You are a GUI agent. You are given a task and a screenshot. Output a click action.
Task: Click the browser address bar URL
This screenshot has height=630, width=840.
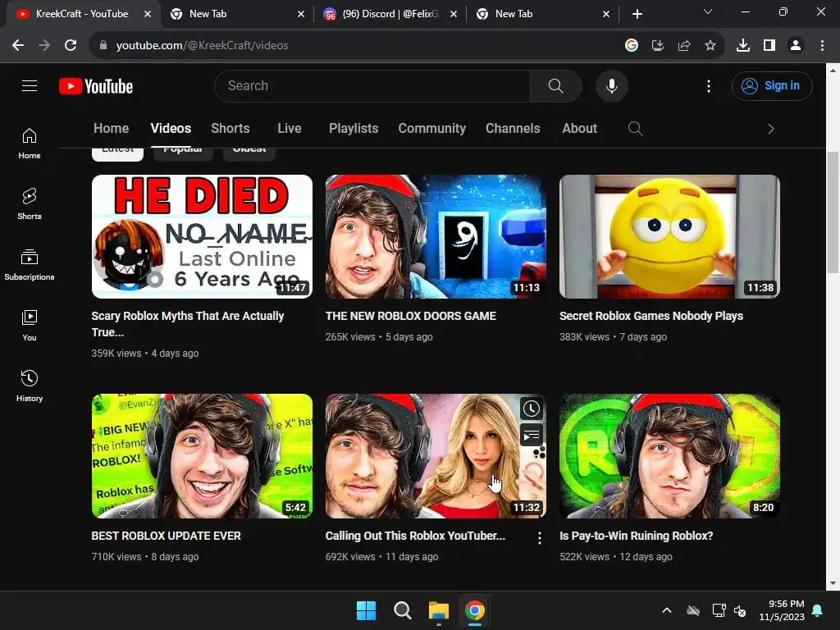coord(202,46)
